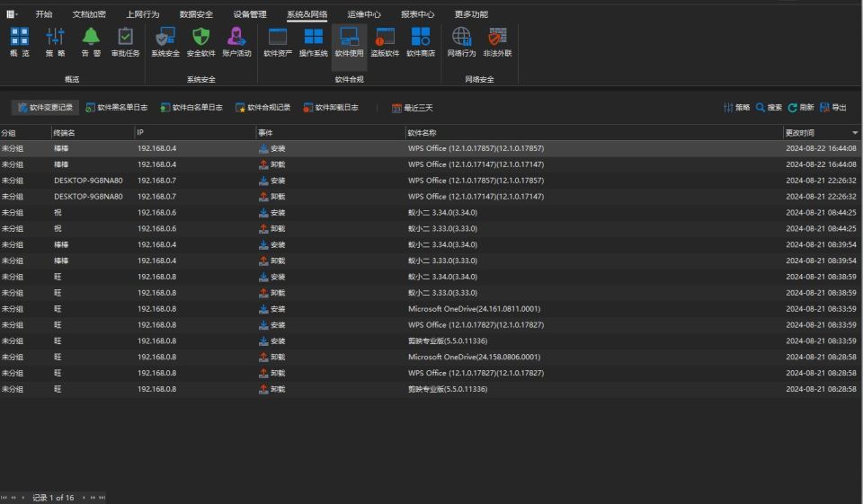Open the 报表中心 ribbon tab
Viewport: 863px width, 504px height.
(x=418, y=14)
